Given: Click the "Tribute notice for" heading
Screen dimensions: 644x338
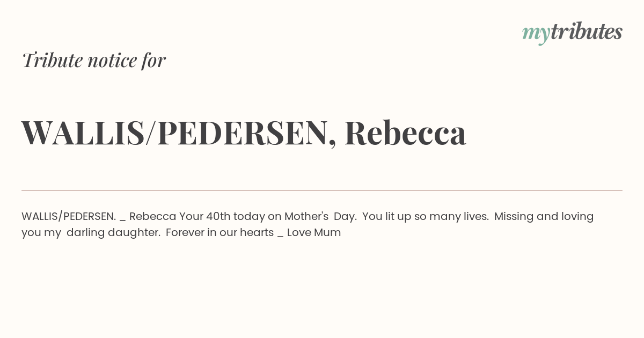Looking at the screenshot, I should coord(94,60).
